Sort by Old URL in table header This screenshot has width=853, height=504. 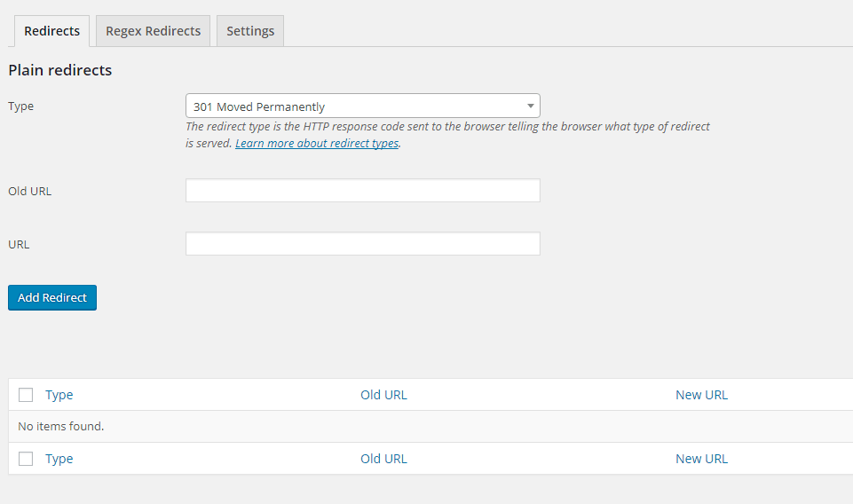click(383, 395)
